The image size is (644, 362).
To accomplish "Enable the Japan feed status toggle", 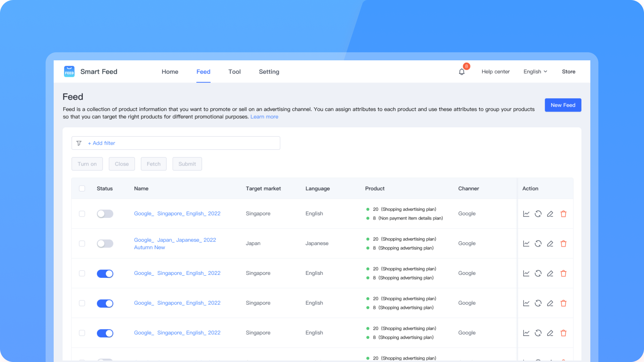I will pos(105,244).
